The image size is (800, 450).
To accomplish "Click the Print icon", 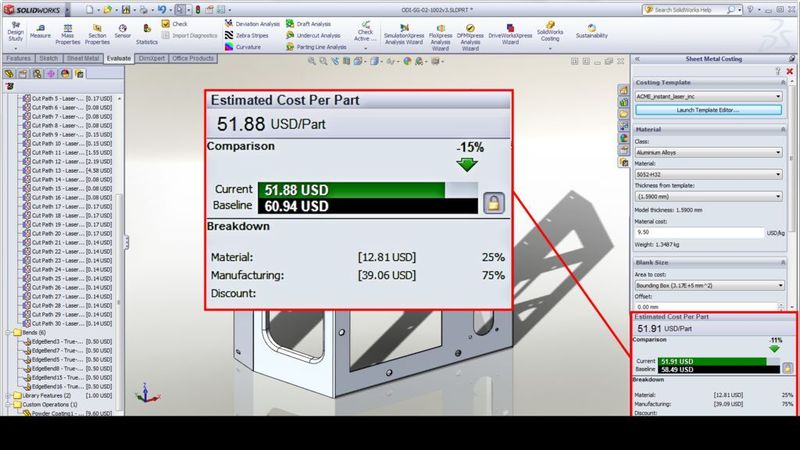I will tap(143, 10).
